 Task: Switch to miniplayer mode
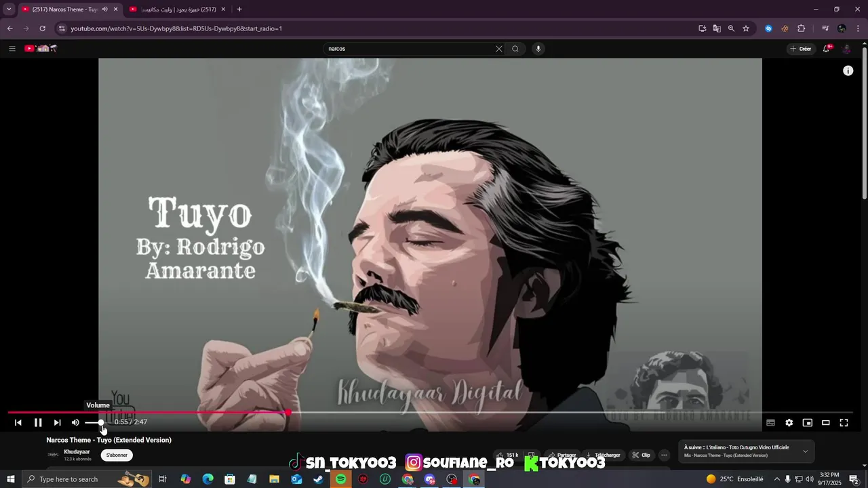(x=807, y=422)
